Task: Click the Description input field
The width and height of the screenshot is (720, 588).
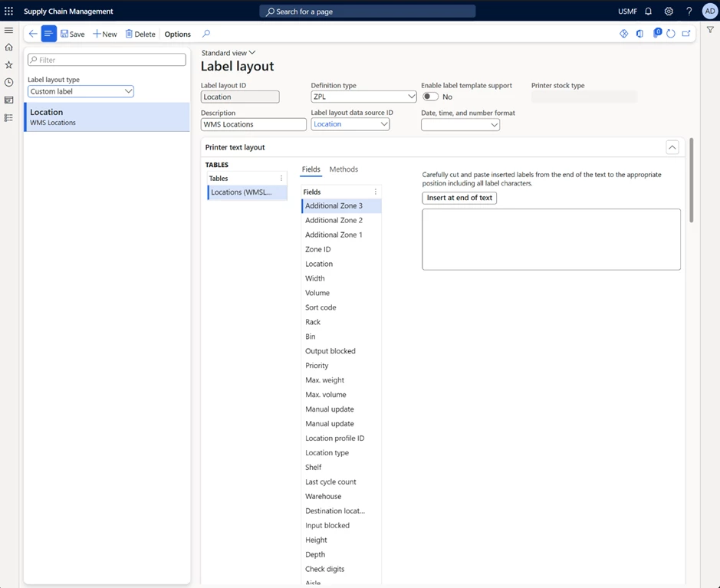Action: [x=253, y=124]
